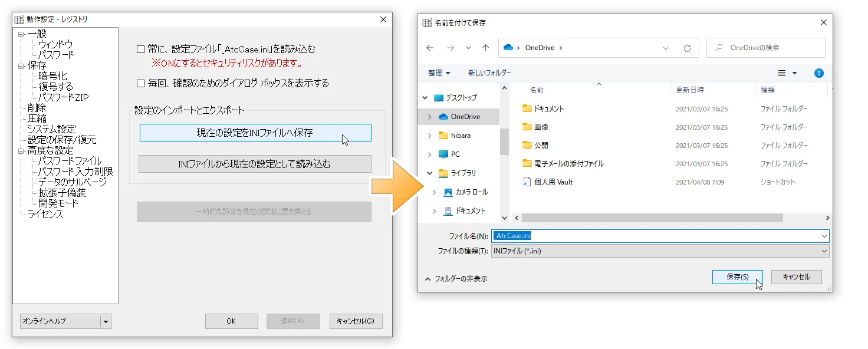Viewport: 868px width, 349px height.
Task: Click the 保存 button to save the file
Action: pyautogui.click(x=737, y=276)
